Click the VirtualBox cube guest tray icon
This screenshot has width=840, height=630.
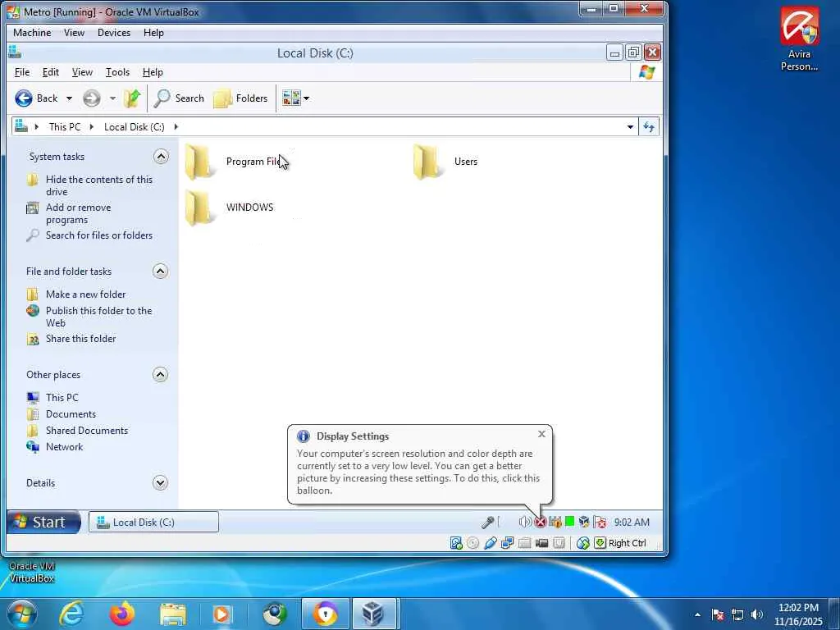[x=584, y=522]
